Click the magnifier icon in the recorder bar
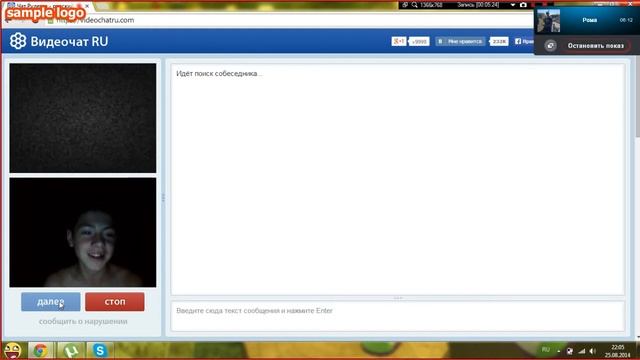The height and width of the screenshot is (360, 640). point(415,5)
